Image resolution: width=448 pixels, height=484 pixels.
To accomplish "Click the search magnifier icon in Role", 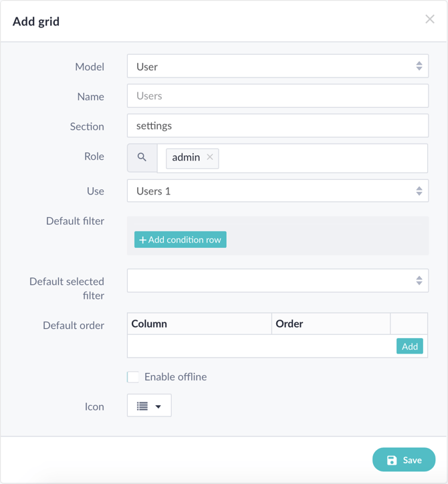I will click(x=142, y=157).
